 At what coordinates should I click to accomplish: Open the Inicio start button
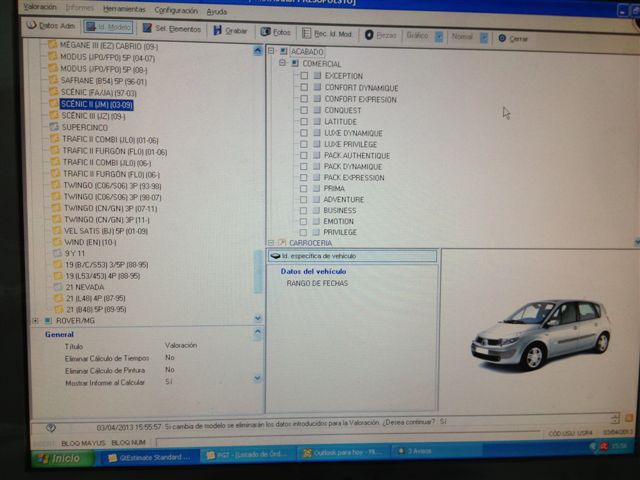[x=63, y=458]
